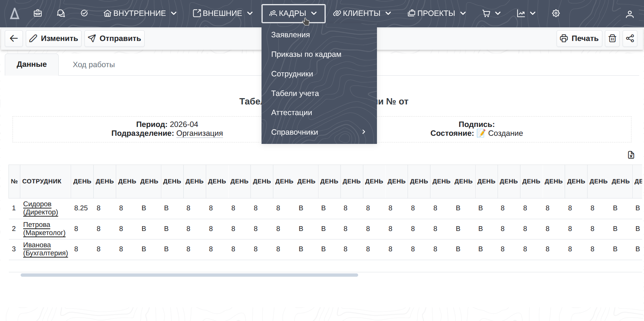Open the briefcase icon in navbar
The height and width of the screenshot is (321, 644).
(x=38, y=13)
